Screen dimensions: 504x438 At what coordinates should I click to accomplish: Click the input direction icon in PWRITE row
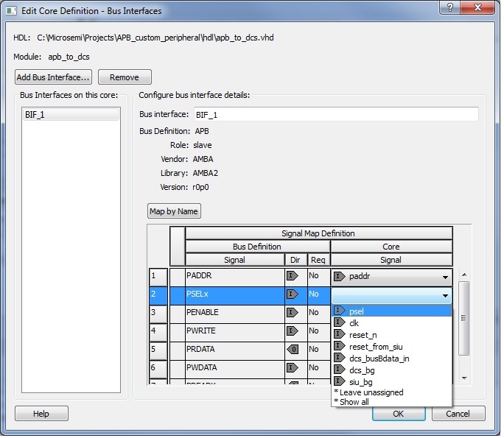tap(293, 332)
